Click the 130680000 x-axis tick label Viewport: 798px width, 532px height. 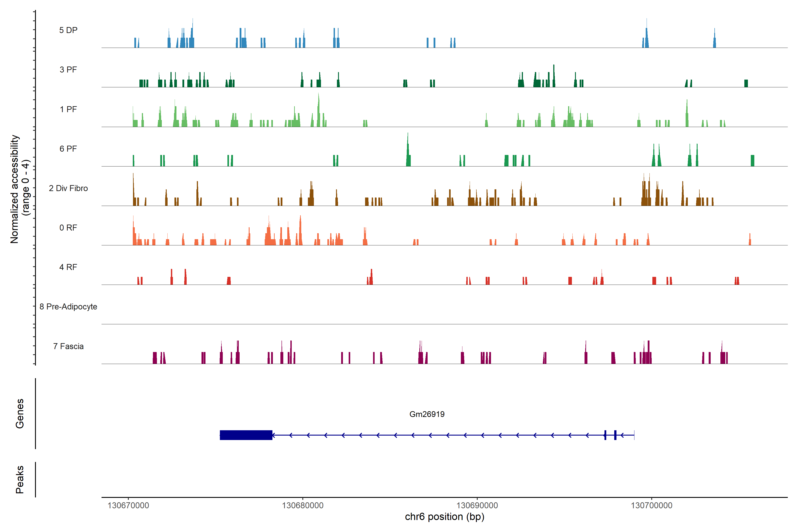click(303, 505)
